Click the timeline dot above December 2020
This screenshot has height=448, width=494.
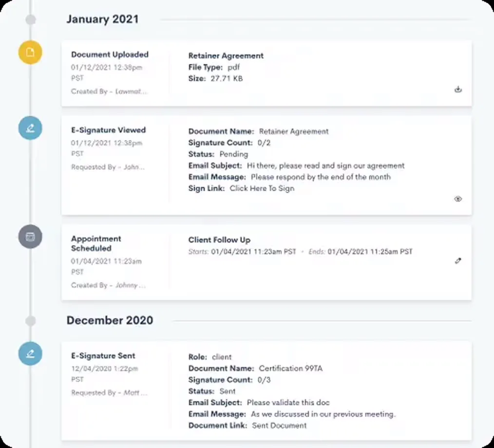coord(30,321)
